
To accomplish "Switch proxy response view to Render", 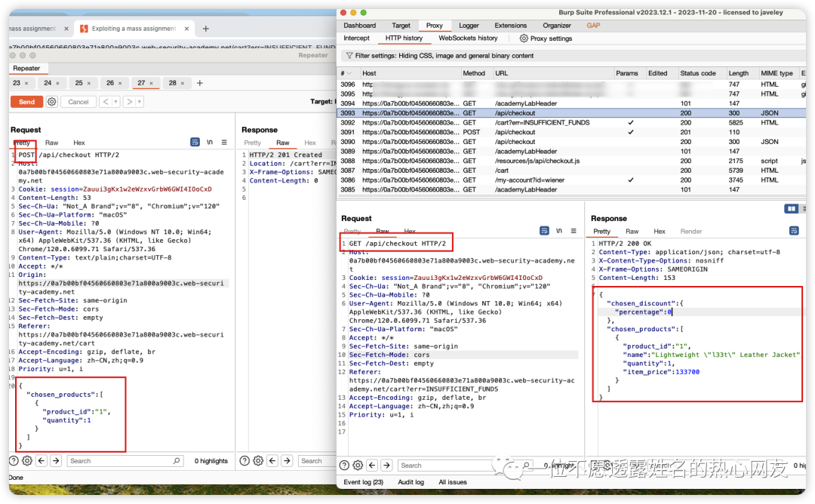I will [x=690, y=231].
